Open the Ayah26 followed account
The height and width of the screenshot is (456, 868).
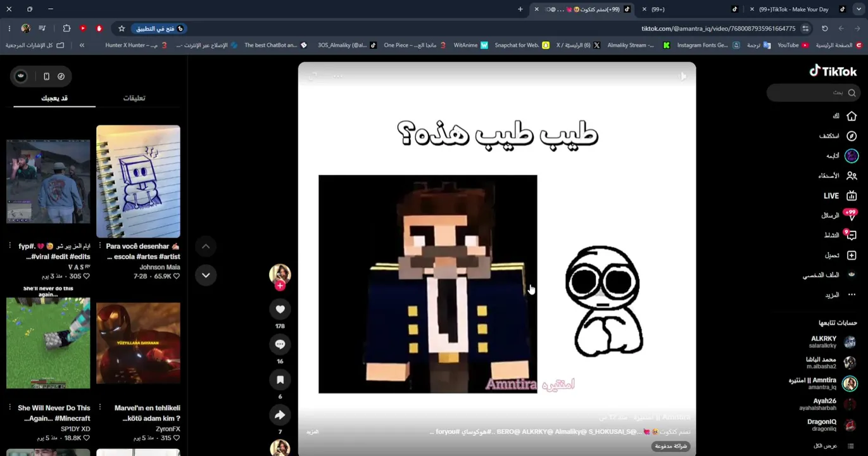[x=827, y=404]
